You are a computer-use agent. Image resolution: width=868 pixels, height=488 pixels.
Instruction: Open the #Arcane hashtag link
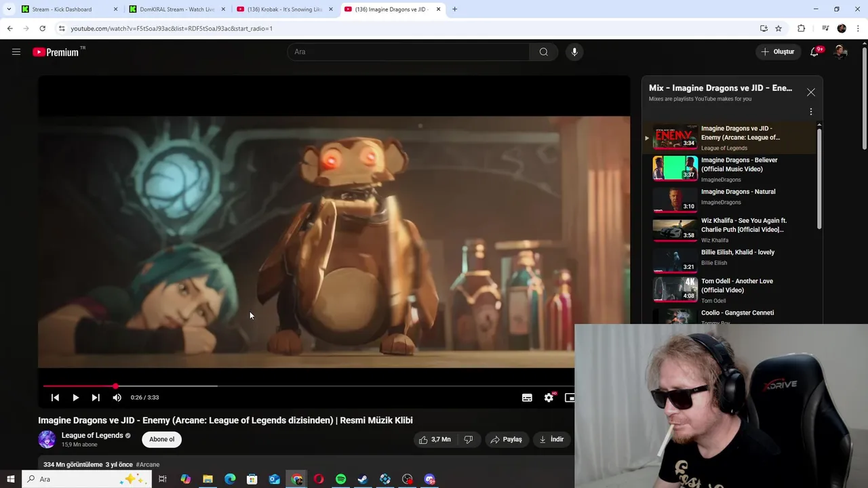pyautogui.click(x=147, y=464)
